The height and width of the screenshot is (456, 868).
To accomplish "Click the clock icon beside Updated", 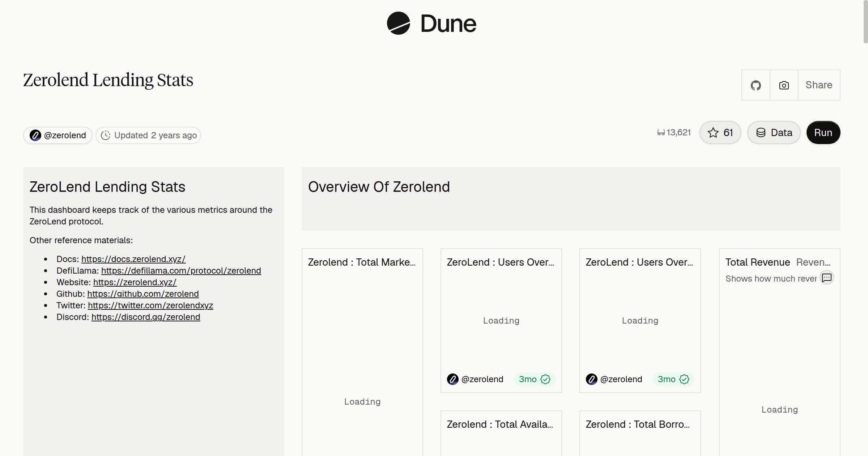I will tap(106, 135).
